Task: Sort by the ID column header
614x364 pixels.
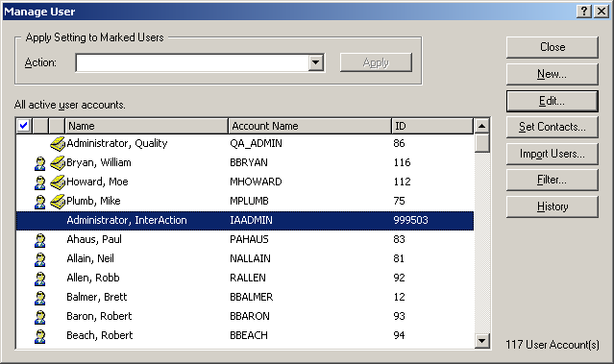Action: (432, 126)
